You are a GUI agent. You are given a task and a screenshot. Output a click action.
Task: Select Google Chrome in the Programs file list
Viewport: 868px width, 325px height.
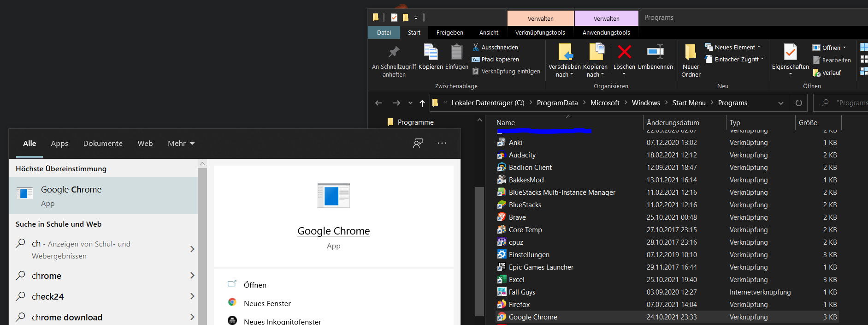[667, 317]
